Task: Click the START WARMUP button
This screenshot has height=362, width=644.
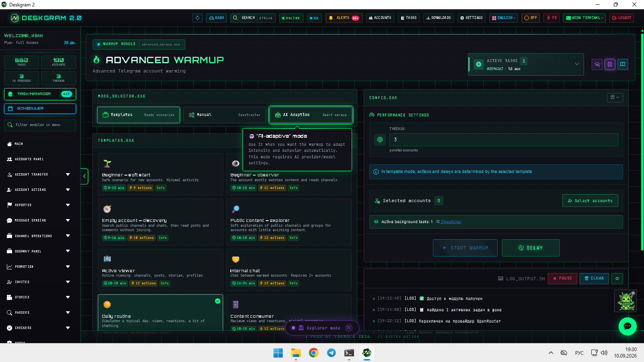Action: tap(465, 248)
